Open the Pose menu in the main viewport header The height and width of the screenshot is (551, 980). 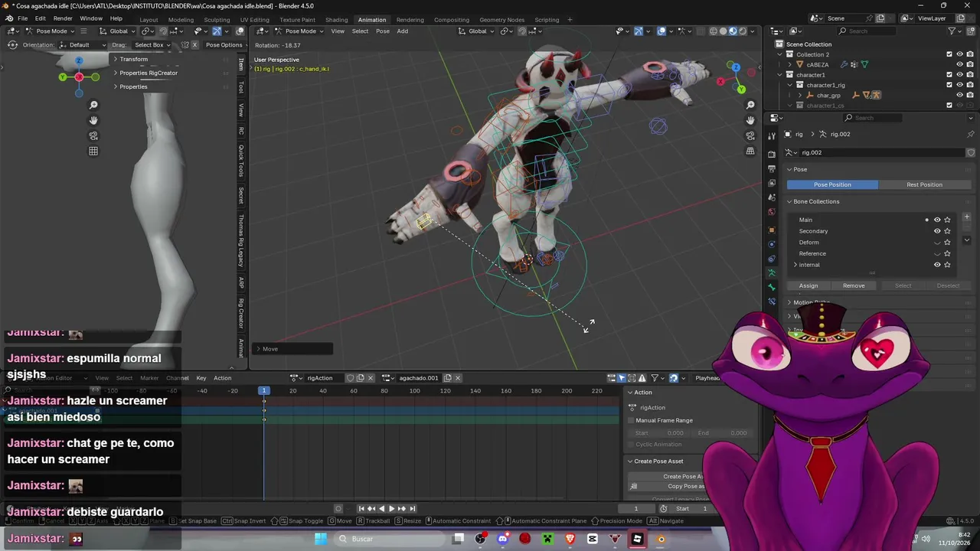(x=383, y=31)
